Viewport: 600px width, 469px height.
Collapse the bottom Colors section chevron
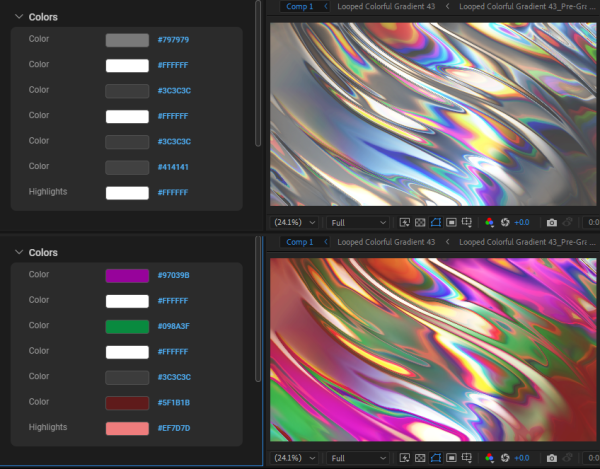(18, 252)
